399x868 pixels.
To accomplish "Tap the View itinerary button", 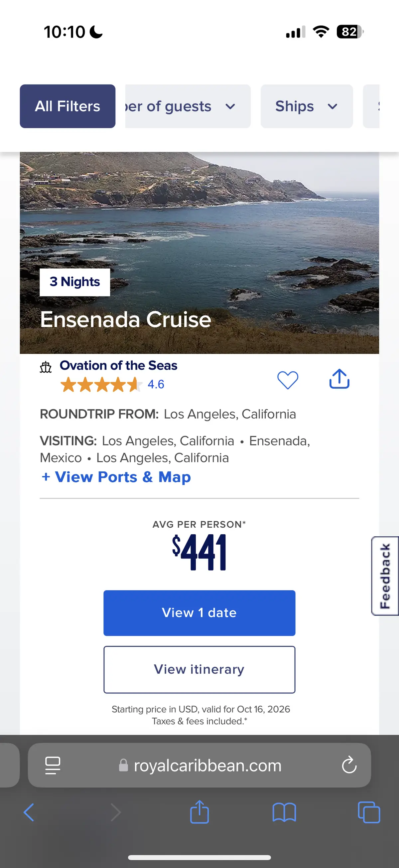I will tap(199, 669).
